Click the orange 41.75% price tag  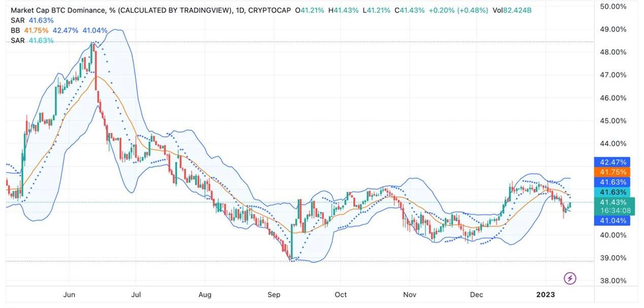point(613,172)
